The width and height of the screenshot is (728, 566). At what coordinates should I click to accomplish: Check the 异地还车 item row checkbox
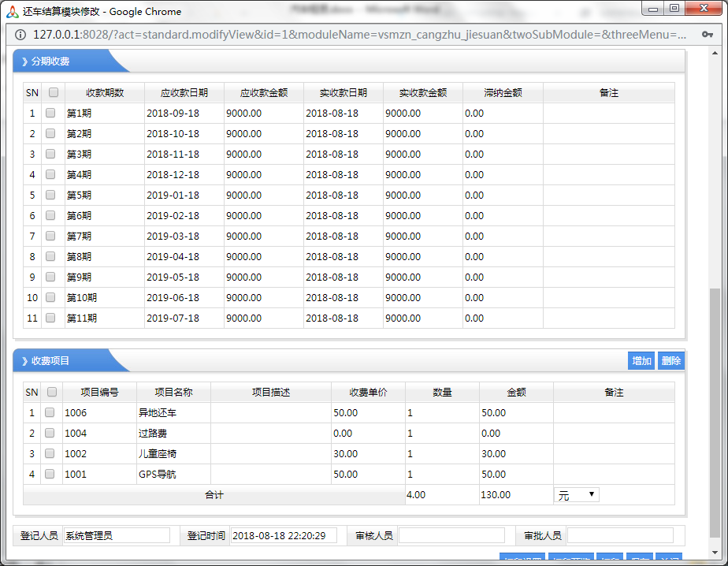pos(50,412)
